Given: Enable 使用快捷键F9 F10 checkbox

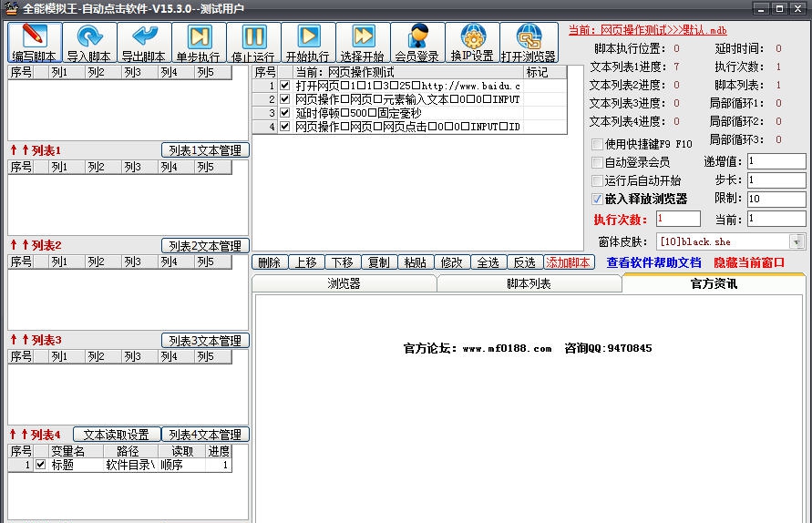Looking at the screenshot, I should coord(597,144).
